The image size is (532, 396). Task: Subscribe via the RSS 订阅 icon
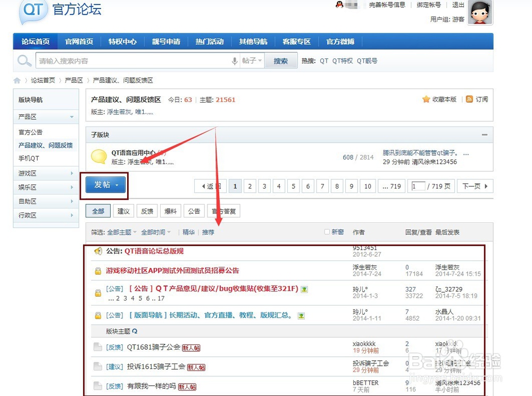(x=468, y=99)
